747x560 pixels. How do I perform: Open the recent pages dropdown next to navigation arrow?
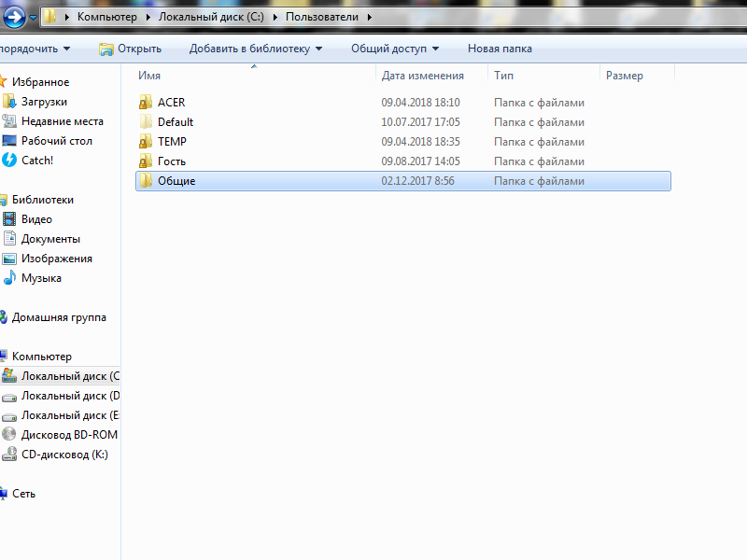coord(33,18)
